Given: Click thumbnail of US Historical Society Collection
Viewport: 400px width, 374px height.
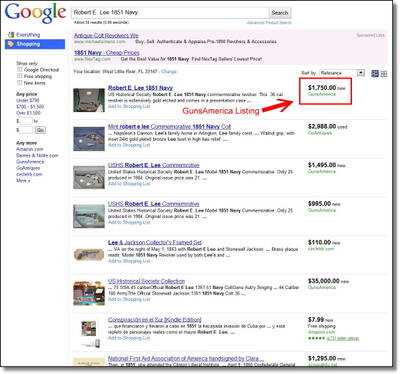Looking at the screenshot, I should click(89, 293).
